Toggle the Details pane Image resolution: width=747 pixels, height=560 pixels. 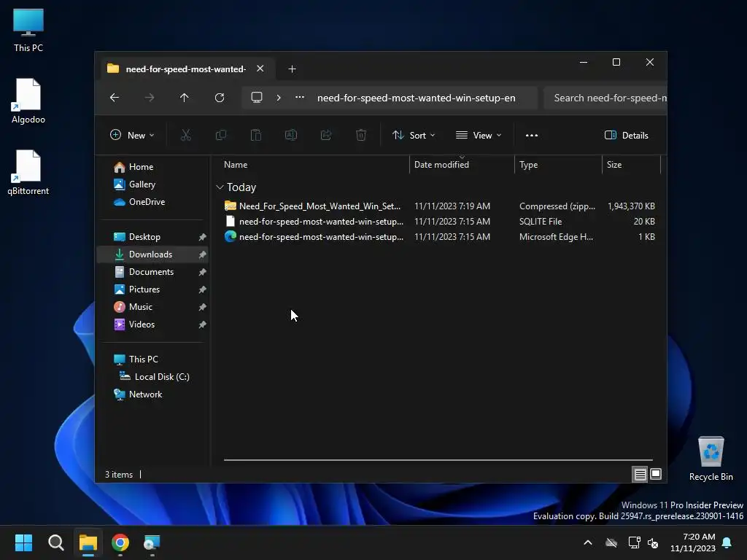coord(626,135)
